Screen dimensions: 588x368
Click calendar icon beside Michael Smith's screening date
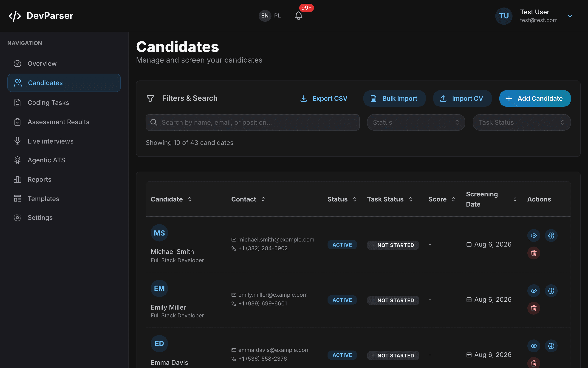469,244
